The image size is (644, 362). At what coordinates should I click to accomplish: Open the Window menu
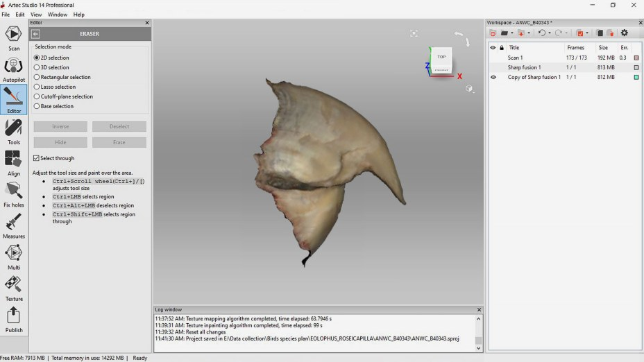pos(58,15)
